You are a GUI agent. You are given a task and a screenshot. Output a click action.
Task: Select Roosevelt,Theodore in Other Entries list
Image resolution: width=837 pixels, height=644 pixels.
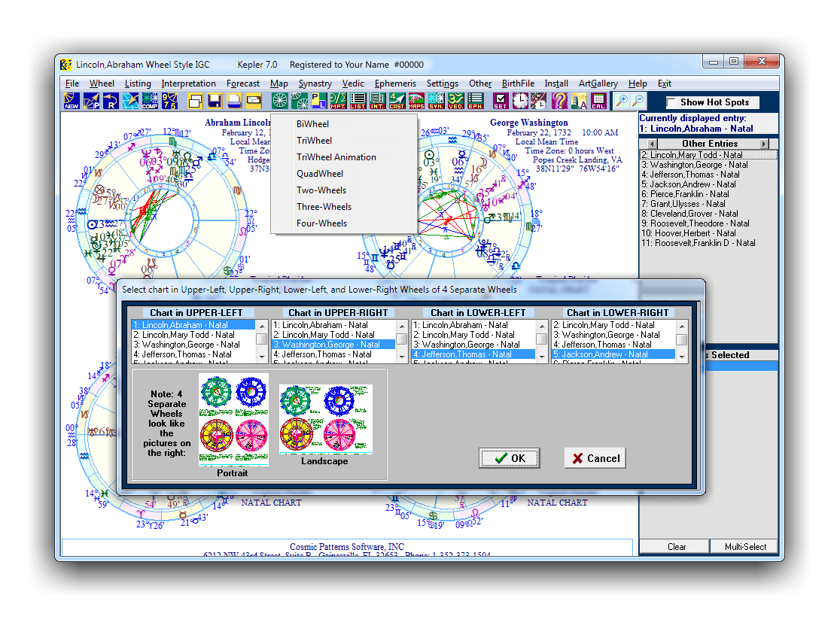[709, 223]
